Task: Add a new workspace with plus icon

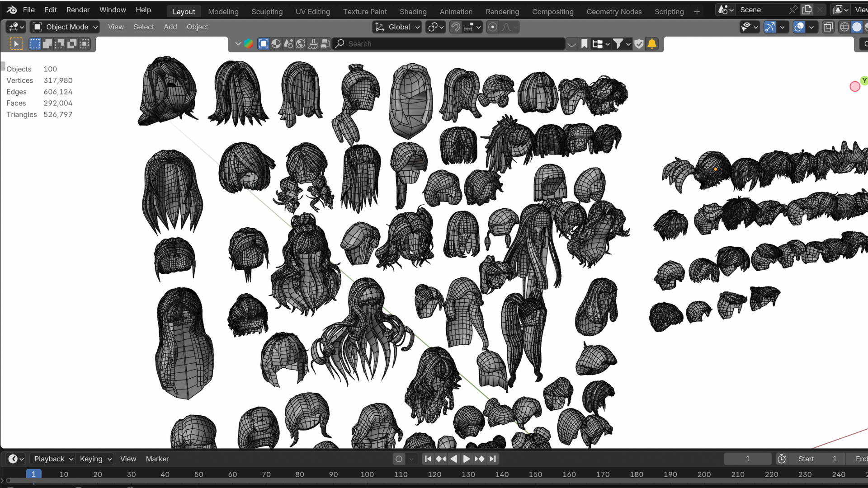Action: tap(697, 12)
